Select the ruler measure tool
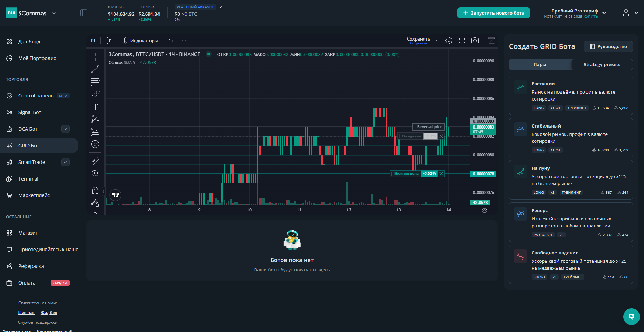 click(x=95, y=161)
